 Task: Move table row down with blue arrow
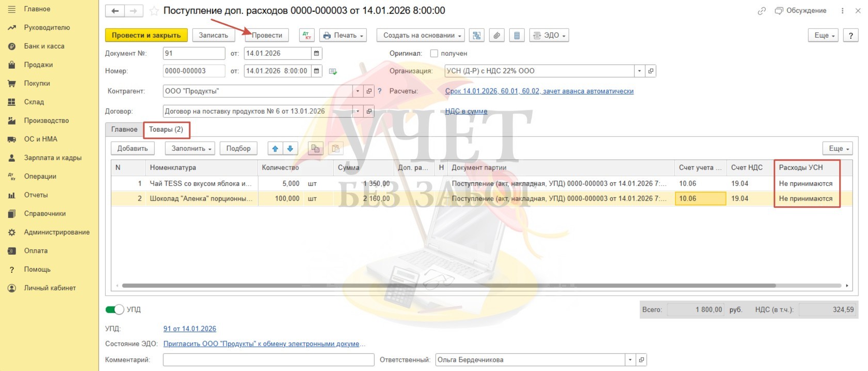click(x=290, y=149)
